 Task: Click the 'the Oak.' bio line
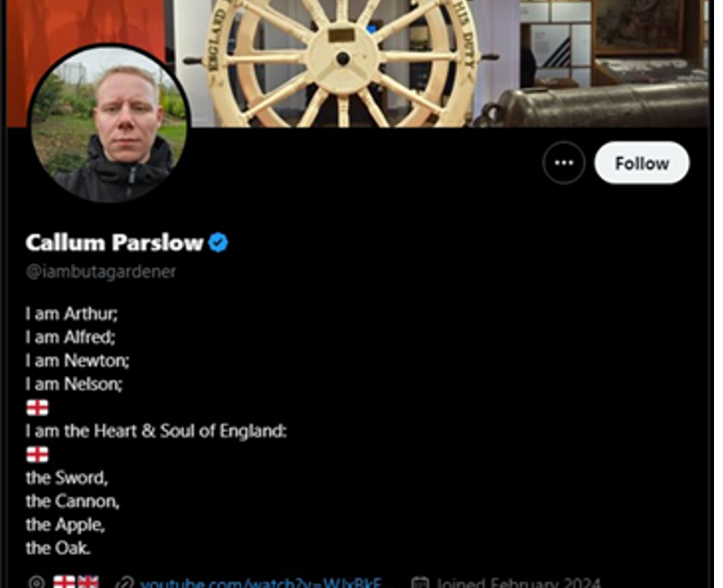pyautogui.click(x=58, y=548)
